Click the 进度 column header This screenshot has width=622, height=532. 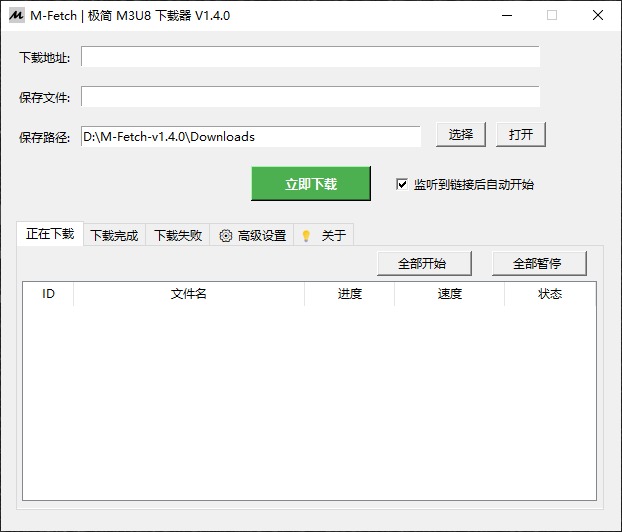pos(349,294)
